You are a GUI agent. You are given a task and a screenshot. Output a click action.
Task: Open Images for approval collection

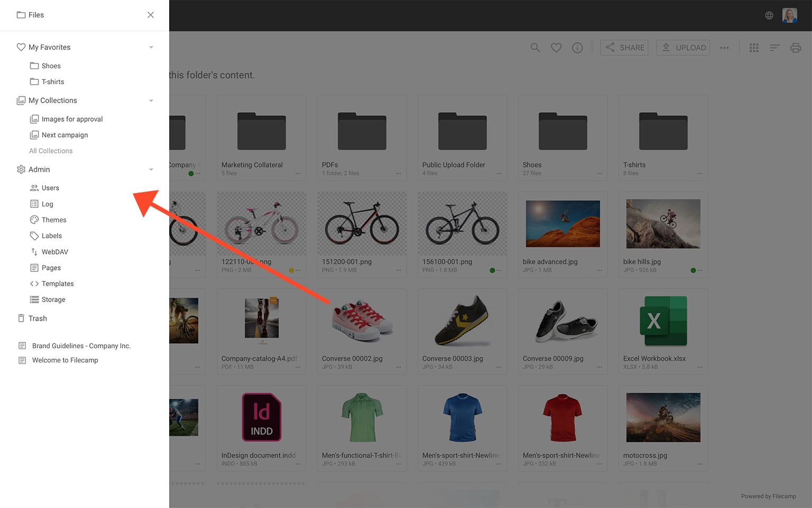(x=72, y=119)
